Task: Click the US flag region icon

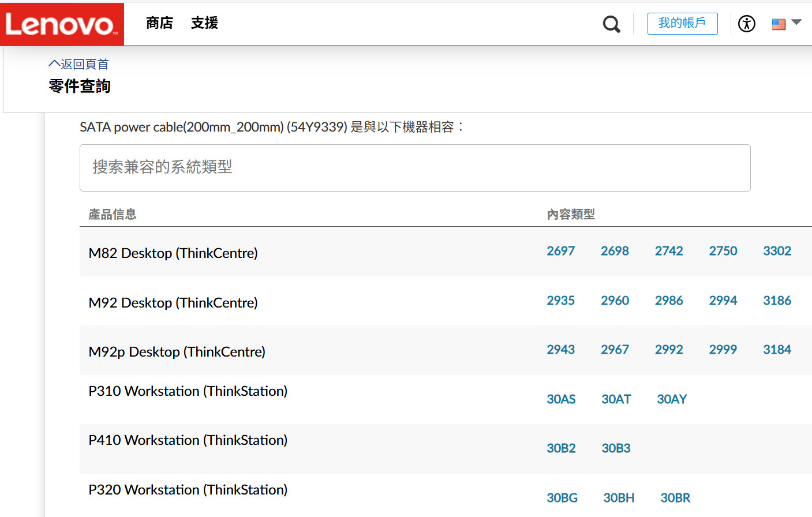Action: (x=779, y=24)
